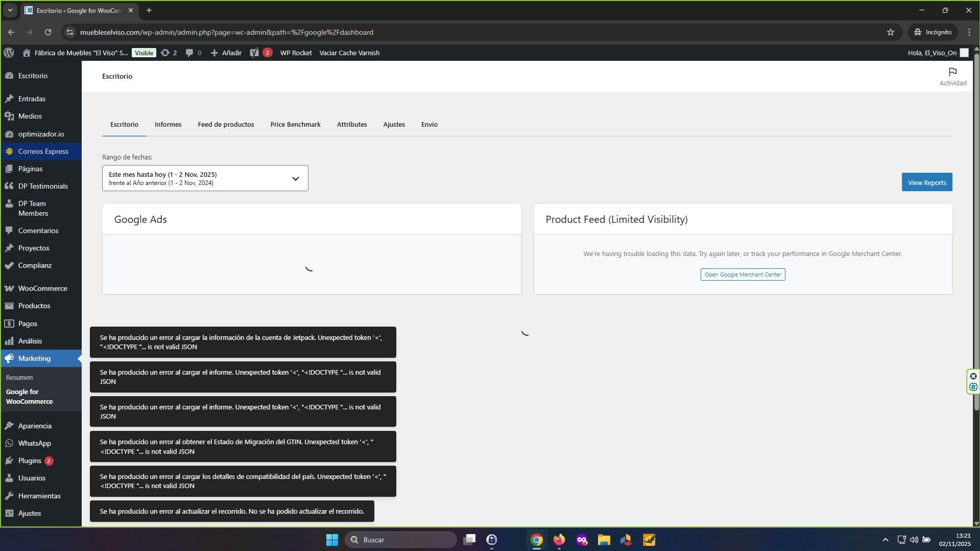This screenshot has height=551, width=980.
Task: Click the Actividad flag icon
Action: click(952, 72)
